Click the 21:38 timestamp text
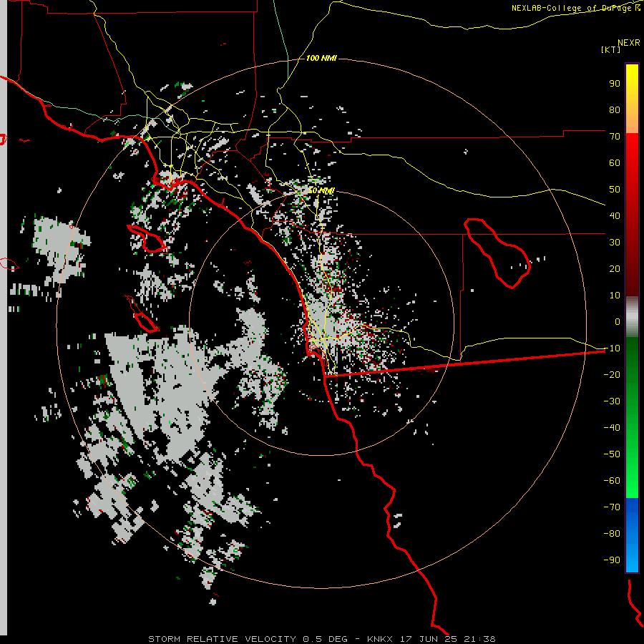 479,639
